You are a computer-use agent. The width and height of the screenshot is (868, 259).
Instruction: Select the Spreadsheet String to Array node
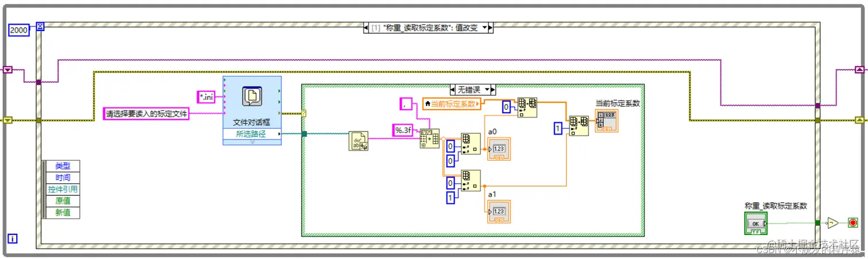tap(429, 138)
